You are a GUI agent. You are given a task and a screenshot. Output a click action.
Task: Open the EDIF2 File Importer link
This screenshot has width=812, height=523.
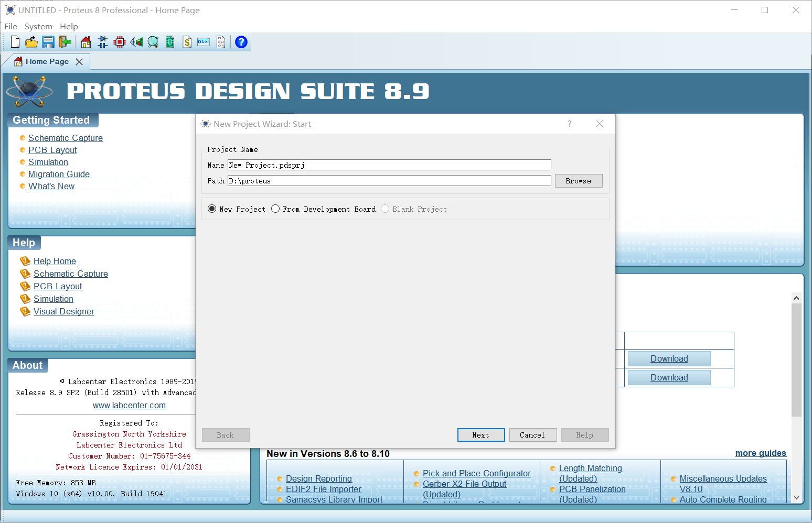point(324,489)
